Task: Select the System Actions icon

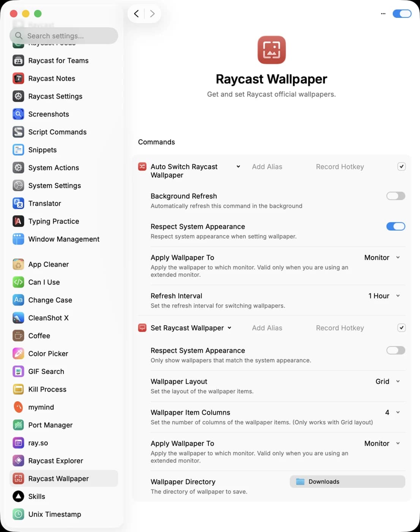Action: pyautogui.click(x=18, y=168)
